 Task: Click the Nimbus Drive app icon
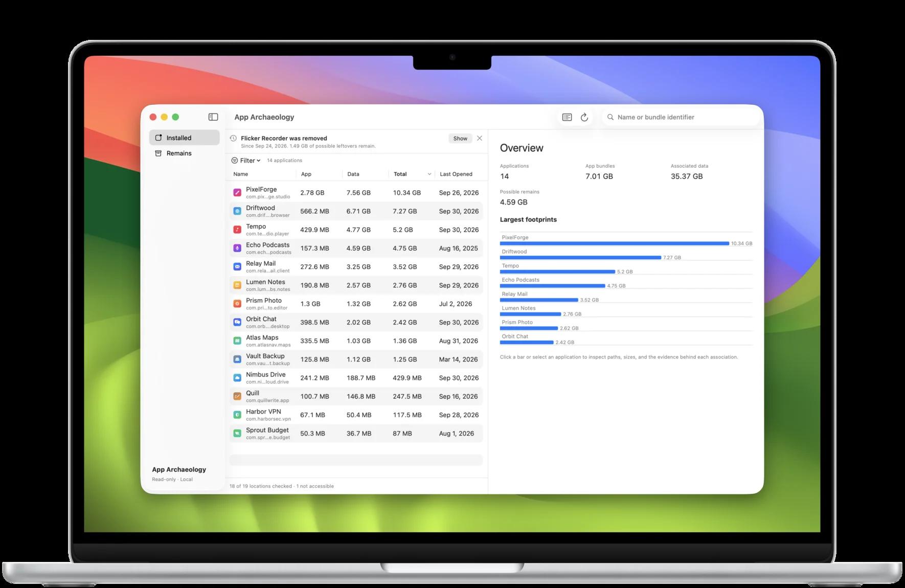pos(237,378)
